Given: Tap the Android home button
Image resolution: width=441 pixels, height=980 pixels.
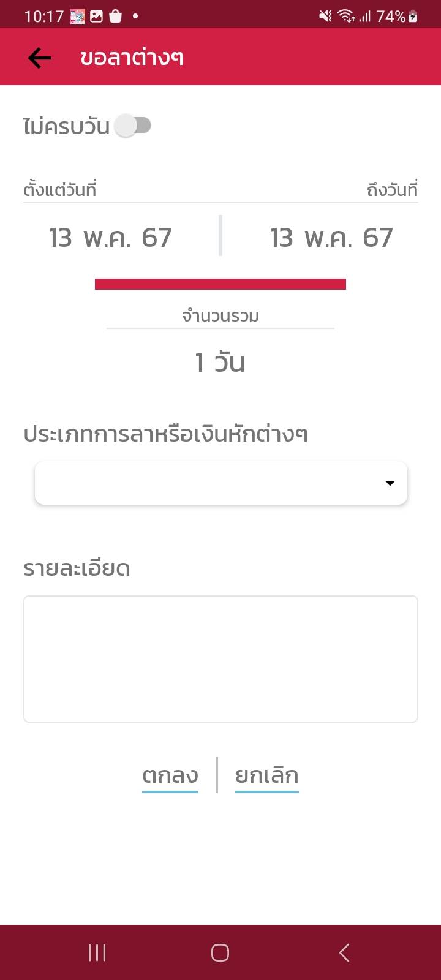Looking at the screenshot, I should coord(220,952).
